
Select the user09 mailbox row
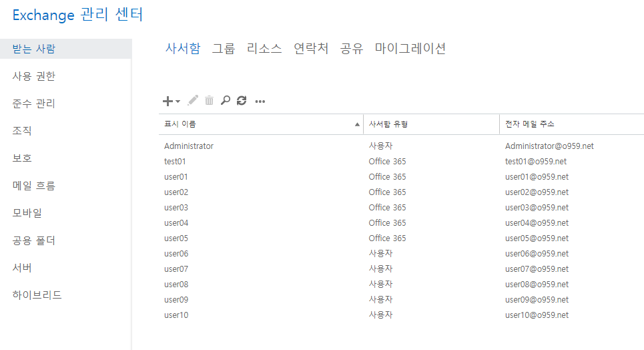coord(401,299)
